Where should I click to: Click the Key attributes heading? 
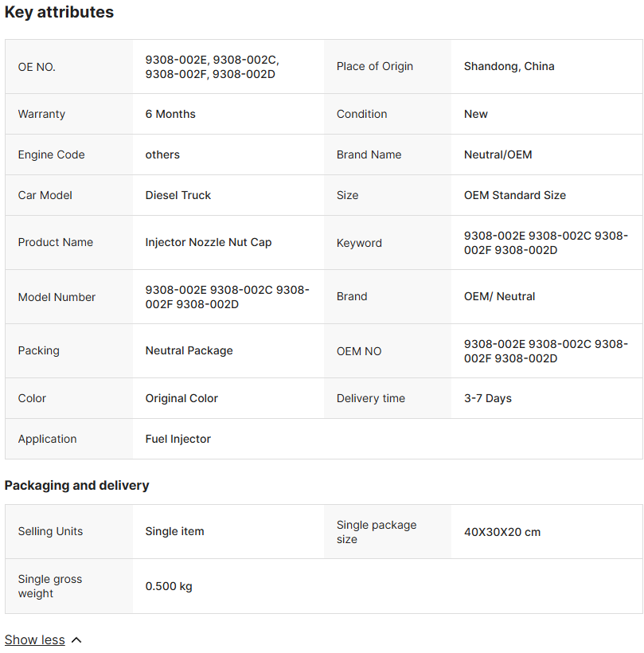pyautogui.click(x=59, y=13)
